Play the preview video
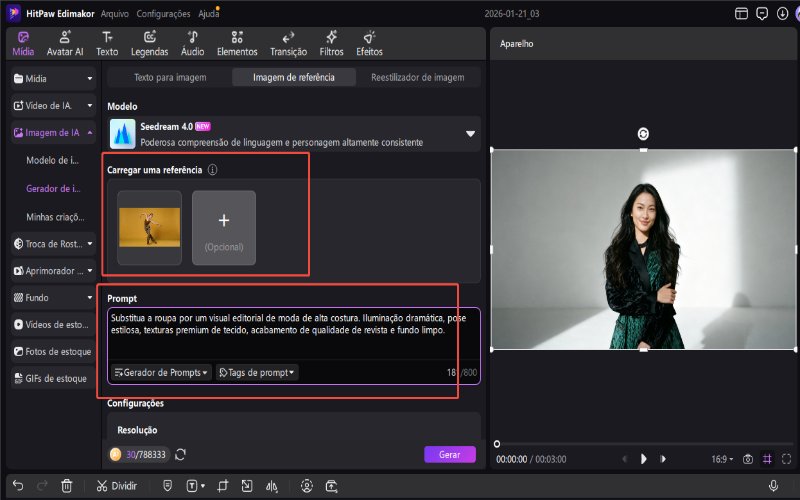This screenshot has height=500, width=800. pyautogui.click(x=643, y=459)
